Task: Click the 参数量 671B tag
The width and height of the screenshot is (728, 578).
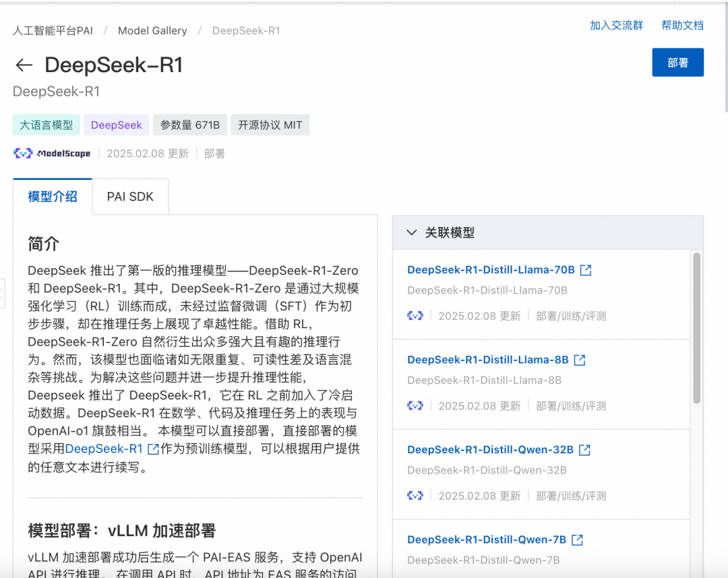Action: pyautogui.click(x=190, y=125)
